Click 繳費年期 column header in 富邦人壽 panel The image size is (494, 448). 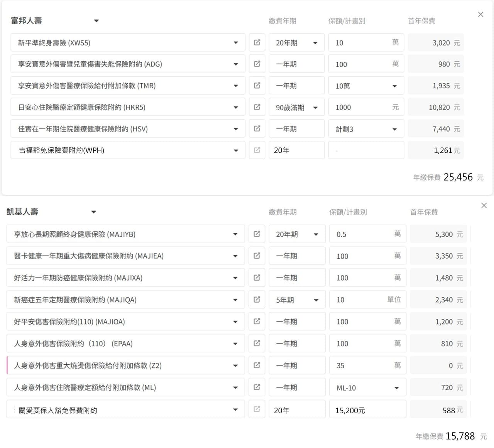[283, 21]
